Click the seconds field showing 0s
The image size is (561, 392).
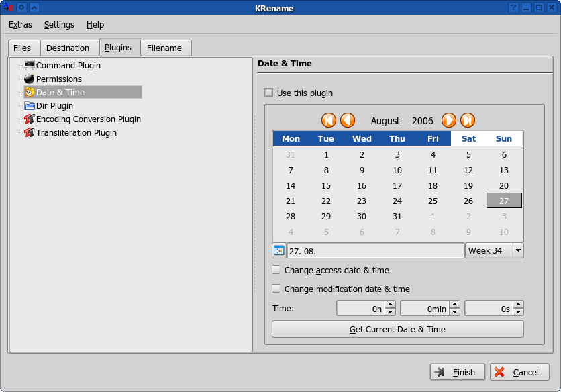tap(489, 309)
